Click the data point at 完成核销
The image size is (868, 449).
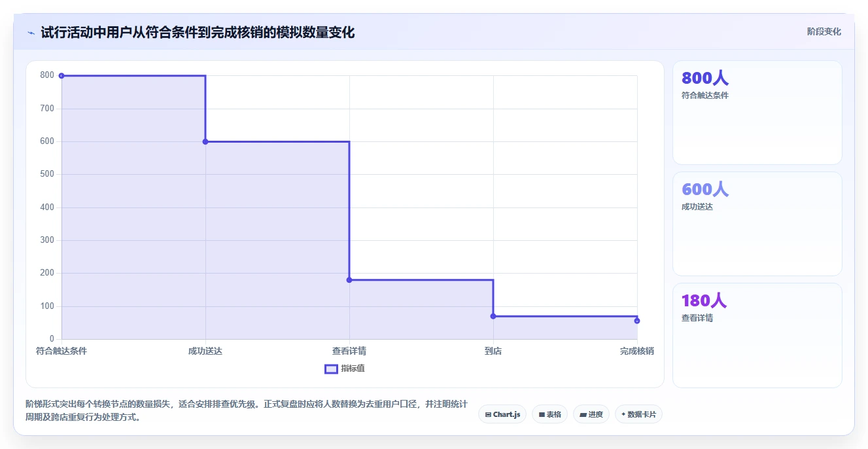[637, 321]
